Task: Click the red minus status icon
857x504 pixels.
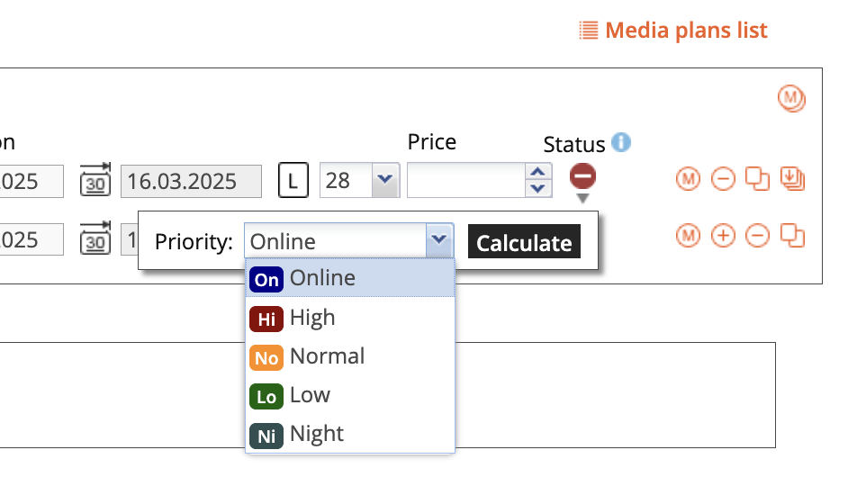Action: click(582, 176)
